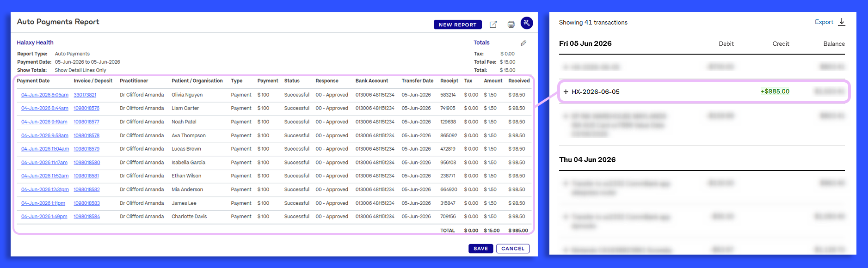The image size is (868, 268).
Task: Click receipt number 741905
Action: (448, 108)
